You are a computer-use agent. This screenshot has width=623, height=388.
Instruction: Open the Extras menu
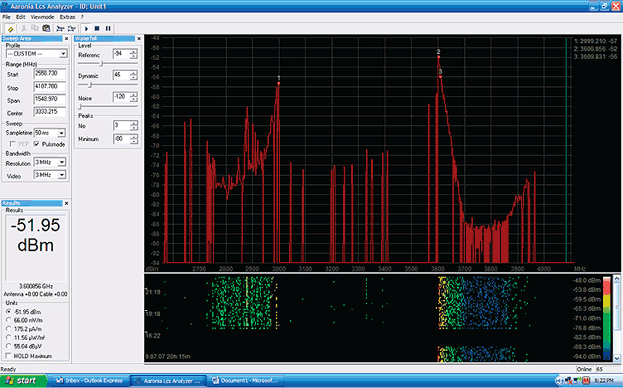coord(67,17)
